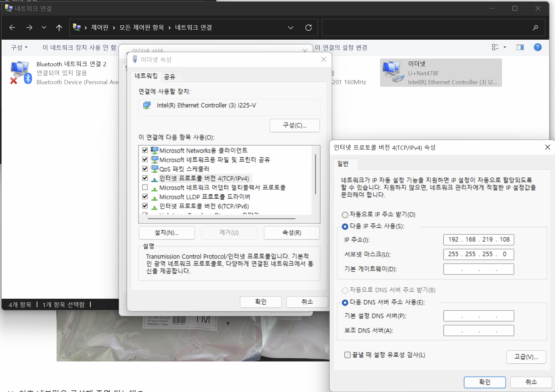555x392 pixels.
Task: Open the 구성 menu in the command bar
Action: coord(19,47)
